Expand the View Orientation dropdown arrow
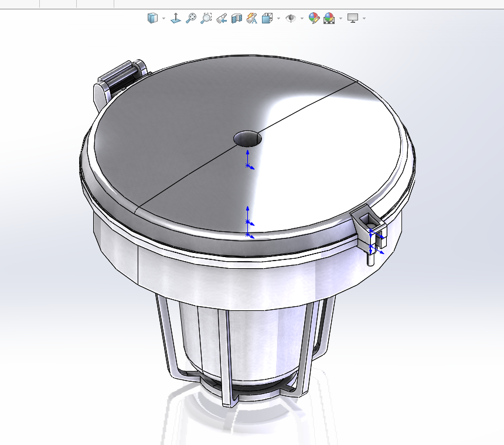This screenshot has width=504, height=445. pos(278,18)
